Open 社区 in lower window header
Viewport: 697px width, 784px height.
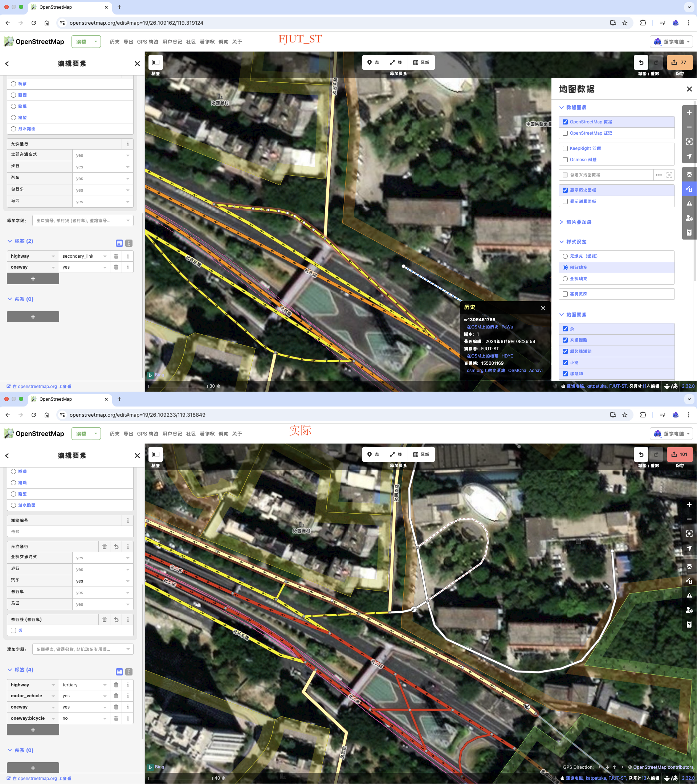point(191,434)
